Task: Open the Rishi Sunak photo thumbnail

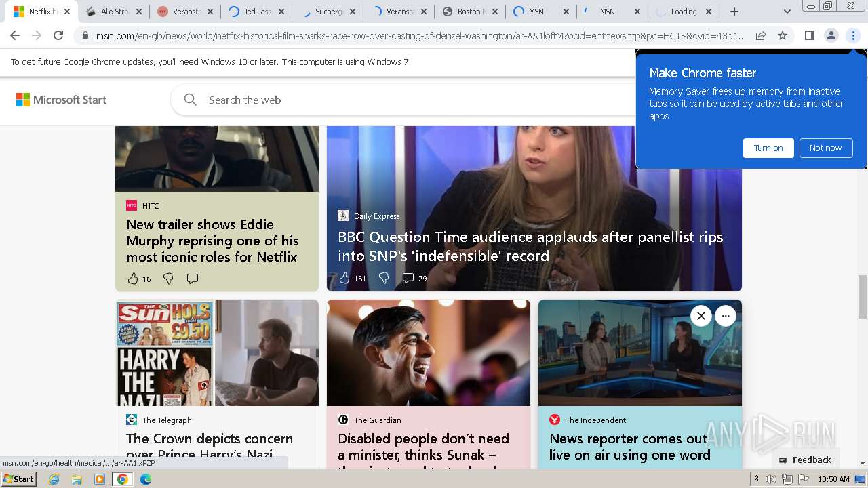Action: tap(429, 353)
